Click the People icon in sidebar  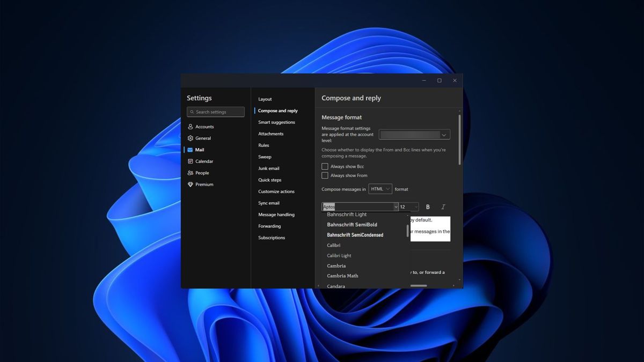coord(191,173)
